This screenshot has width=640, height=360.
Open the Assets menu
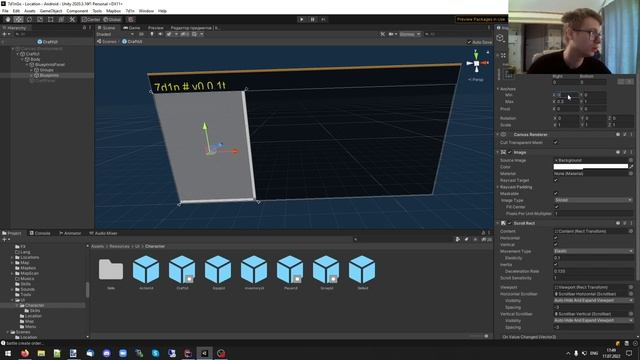[x=30, y=11]
